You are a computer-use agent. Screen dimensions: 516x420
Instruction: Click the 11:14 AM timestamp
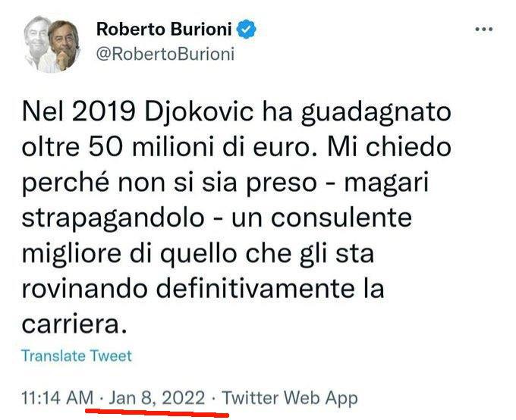point(58,398)
